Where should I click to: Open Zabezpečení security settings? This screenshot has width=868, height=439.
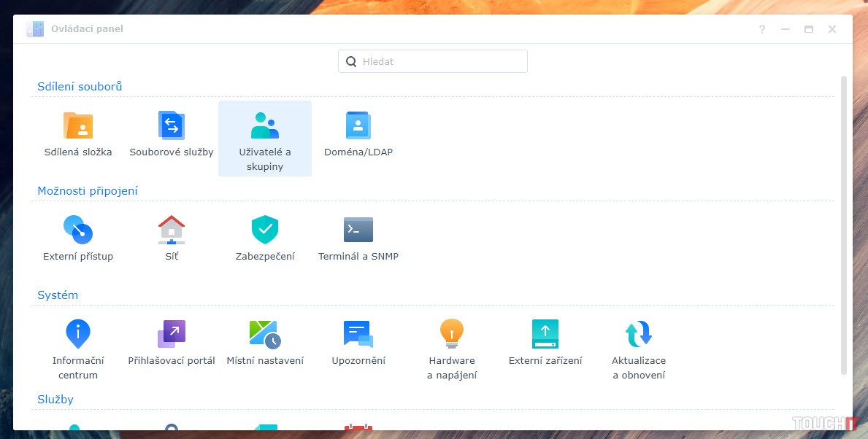coord(265,230)
